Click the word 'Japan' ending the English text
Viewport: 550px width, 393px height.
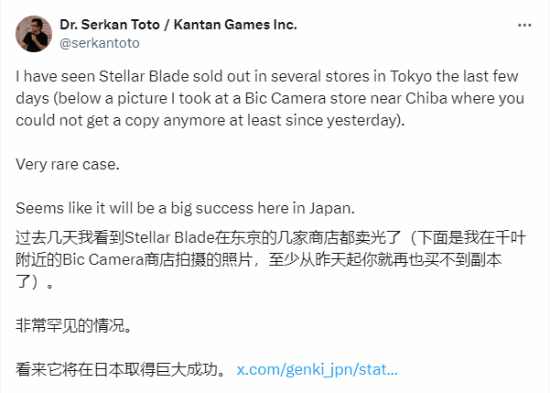(331, 208)
